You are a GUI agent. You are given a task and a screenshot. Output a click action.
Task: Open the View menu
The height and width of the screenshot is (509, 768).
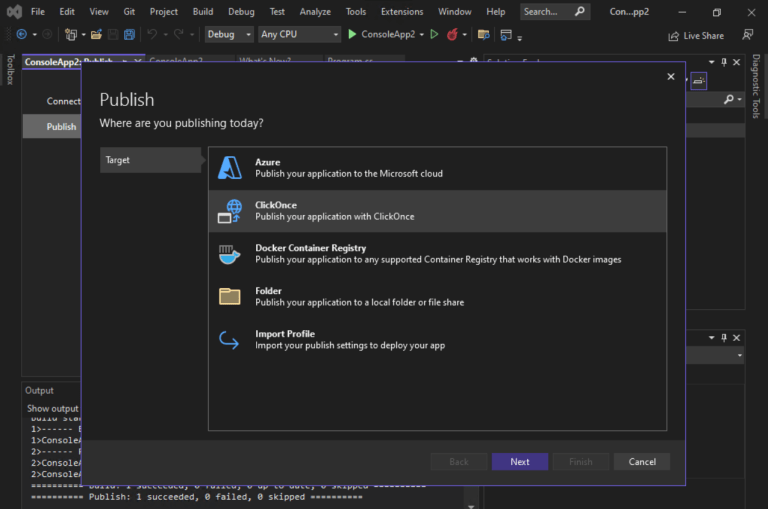[x=99, y=12]
